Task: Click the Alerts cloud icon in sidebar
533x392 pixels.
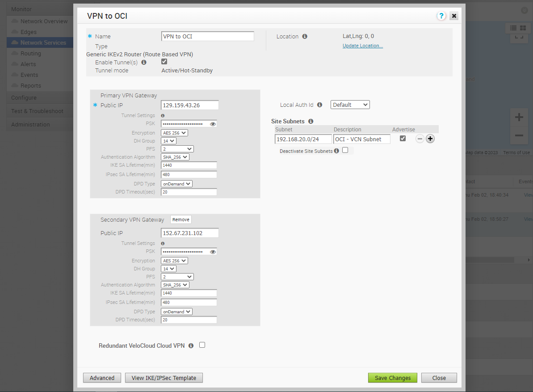Action: click(15, 64)
